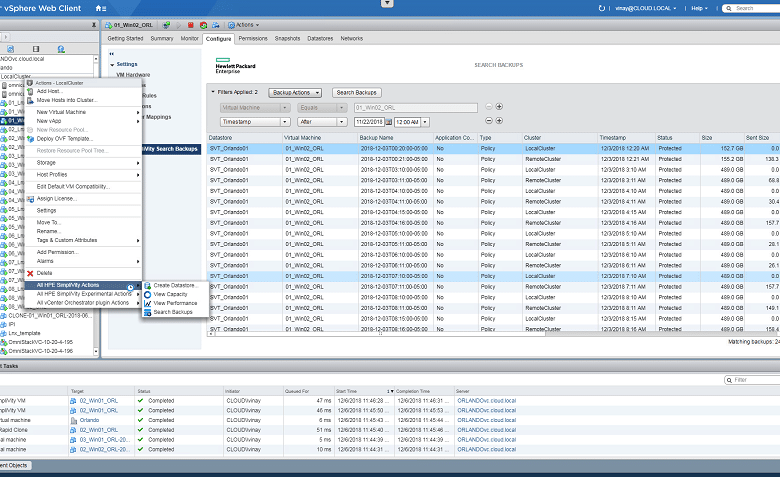Click the red power off VM icon
The height and width of the screenshot is (477, 780).
tap(191, 25)
